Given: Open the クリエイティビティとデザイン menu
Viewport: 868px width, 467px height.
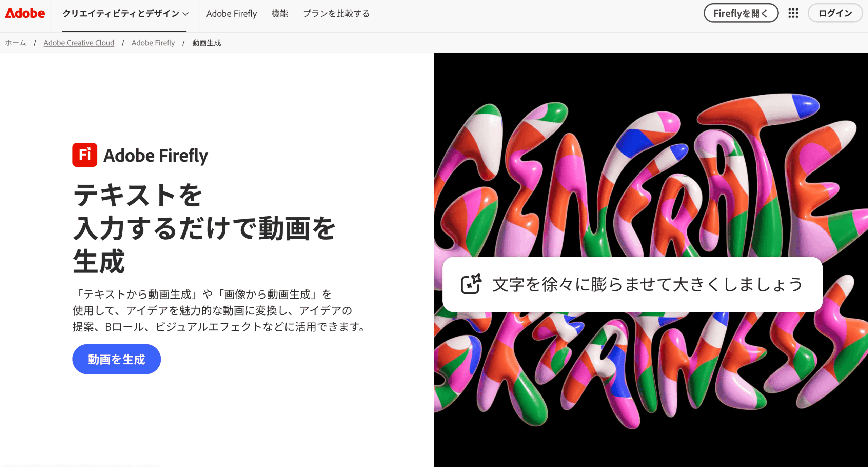Looking at the screenshot, I should (124, 14).
